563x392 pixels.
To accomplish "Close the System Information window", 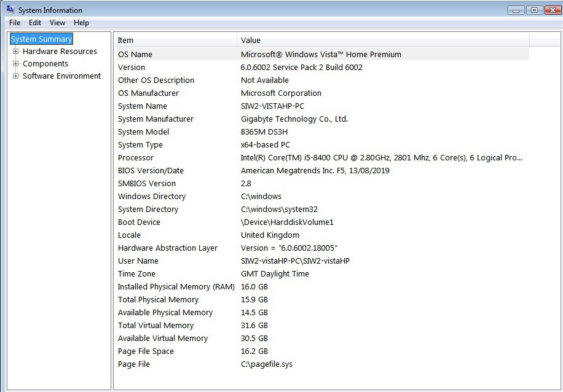I will tap(553, 10).
